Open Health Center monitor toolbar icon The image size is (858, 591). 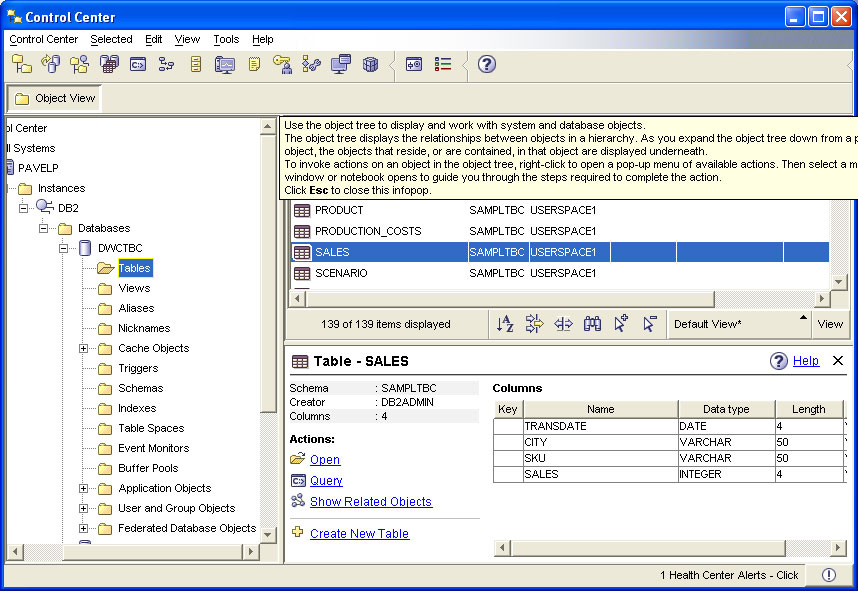(x=224, y=65)
